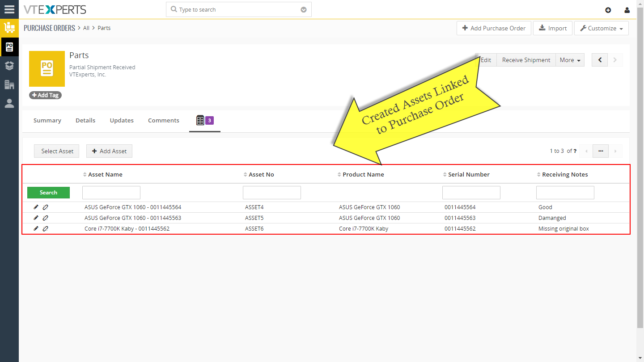The height and width of the screenshot is (362, 644).
Task: Open the user profile icon
Action: click(627, 10)
